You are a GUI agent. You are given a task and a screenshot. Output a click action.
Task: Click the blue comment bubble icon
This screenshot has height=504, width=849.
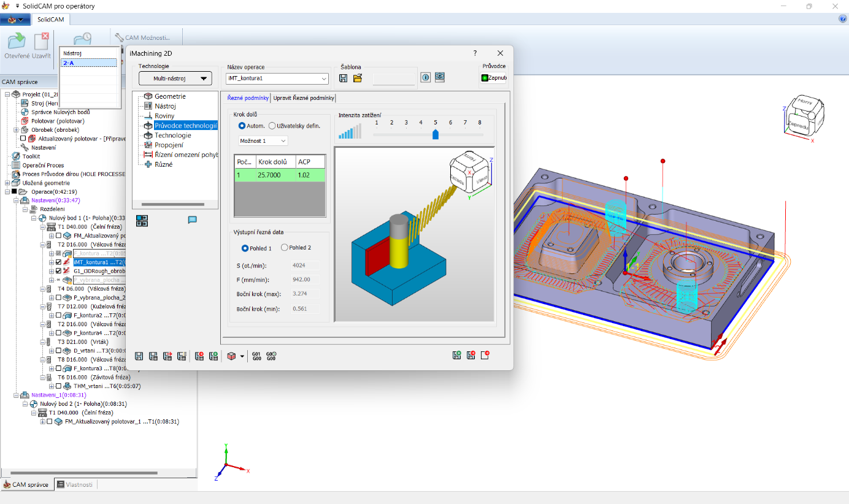coord(192,220)
